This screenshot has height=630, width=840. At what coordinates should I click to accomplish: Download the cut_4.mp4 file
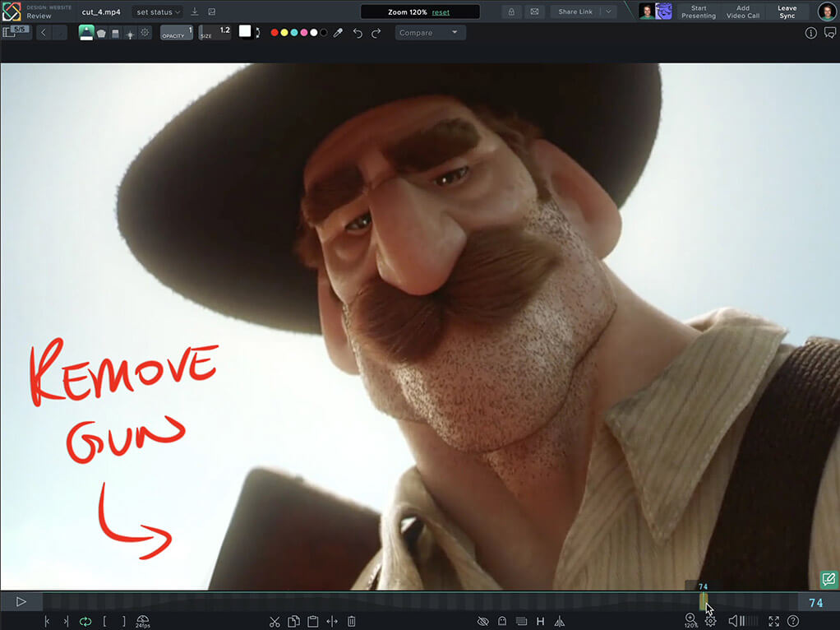point(195,12)
